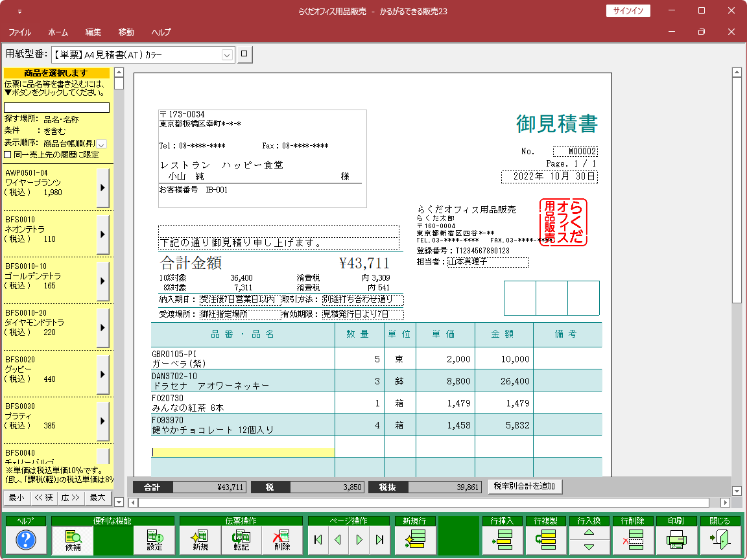Move row up in 行入換
This screenshot has height=560, width=747.
coord(589,532)
